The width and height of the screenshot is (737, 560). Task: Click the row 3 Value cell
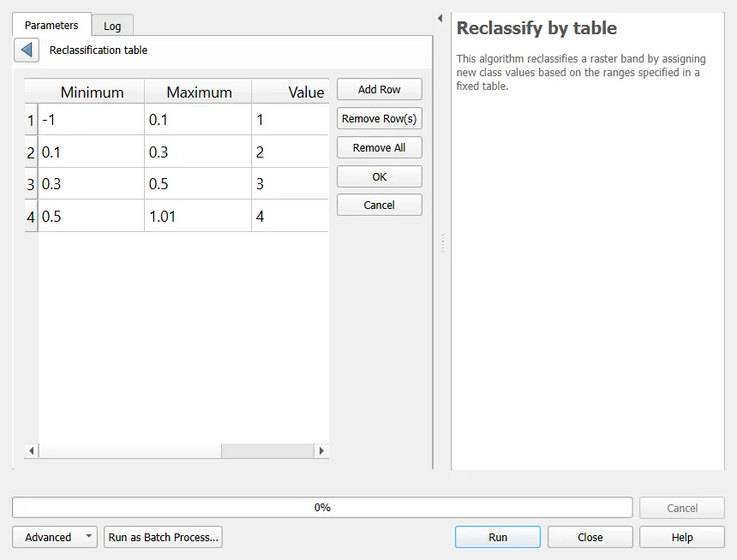(x=291, y=184)
